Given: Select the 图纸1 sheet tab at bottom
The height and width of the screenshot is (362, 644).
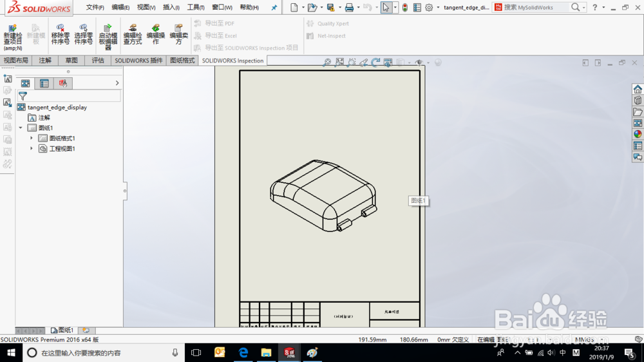Looking at the screenshot, I should 62,330.
